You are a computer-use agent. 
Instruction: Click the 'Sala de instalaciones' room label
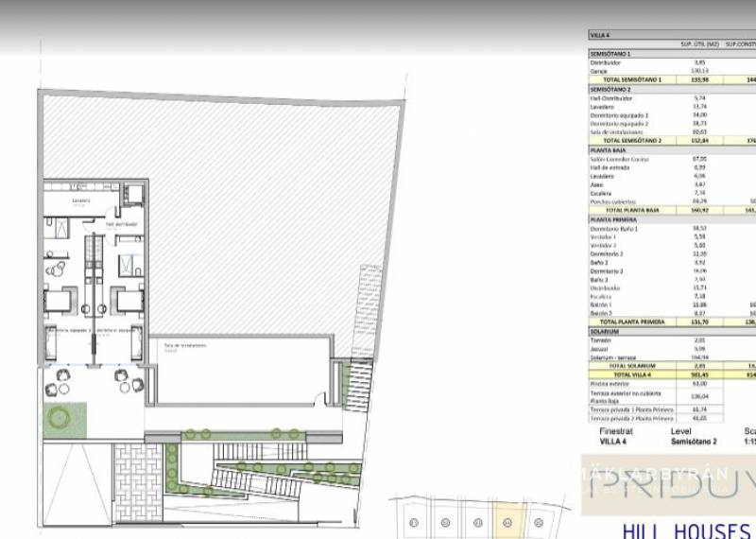pos(180,347)
